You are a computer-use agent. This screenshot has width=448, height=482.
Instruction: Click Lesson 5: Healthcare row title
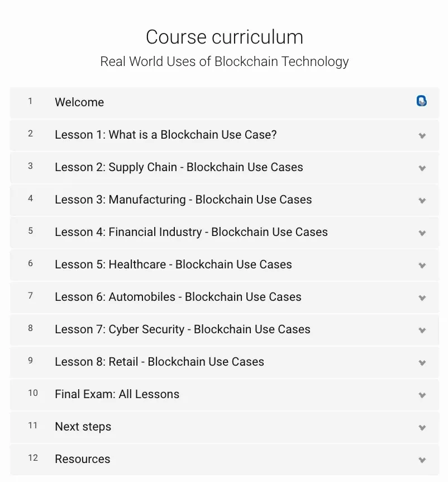pos(173,264)
